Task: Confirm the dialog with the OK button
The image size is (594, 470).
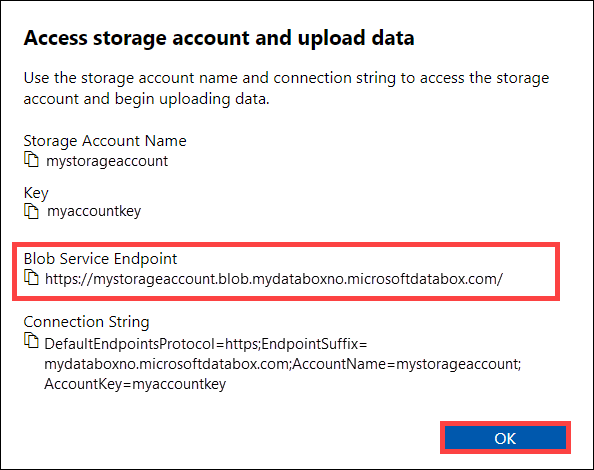Action: click(x=505, y=438)
